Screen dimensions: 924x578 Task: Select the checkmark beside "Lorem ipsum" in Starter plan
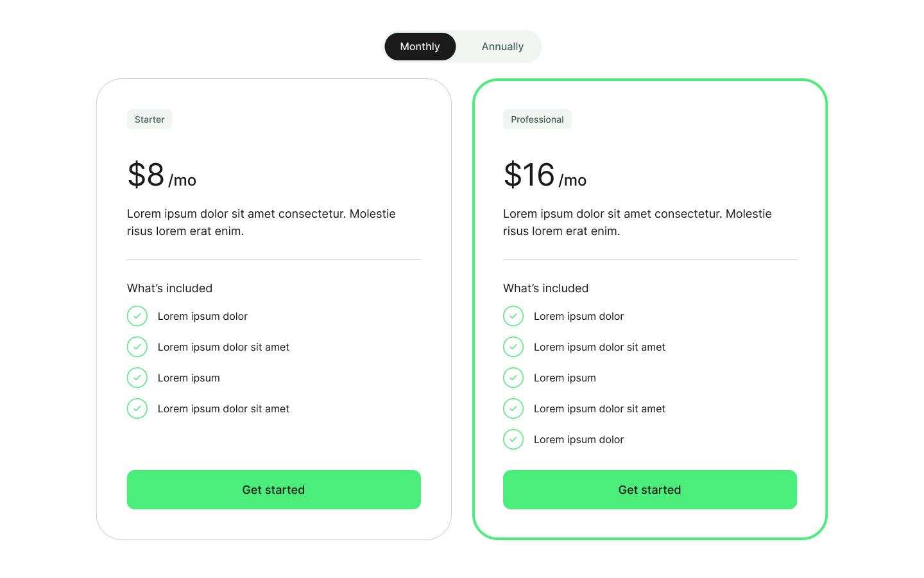(x=137, y=378)
